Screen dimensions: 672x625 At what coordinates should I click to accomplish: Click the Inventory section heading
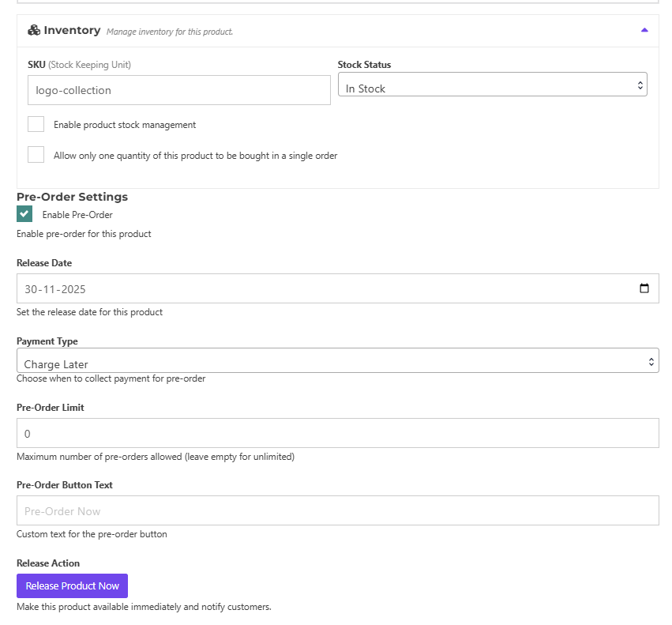point(72,30)
